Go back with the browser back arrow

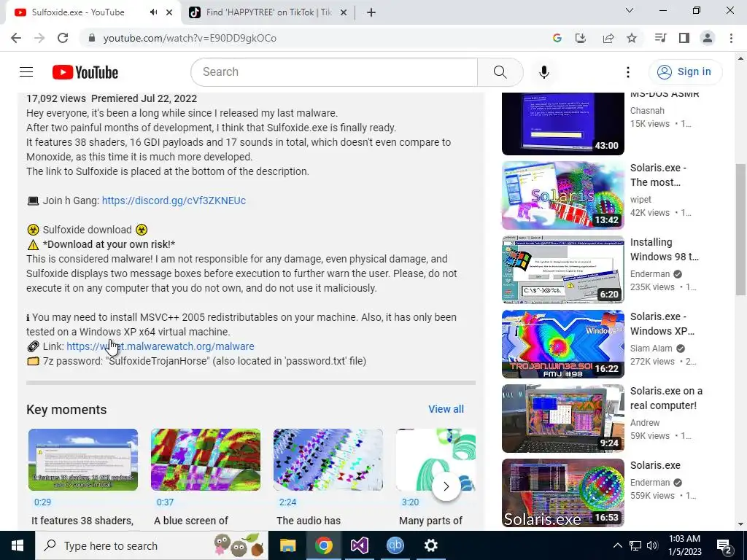tap(16, 38)
